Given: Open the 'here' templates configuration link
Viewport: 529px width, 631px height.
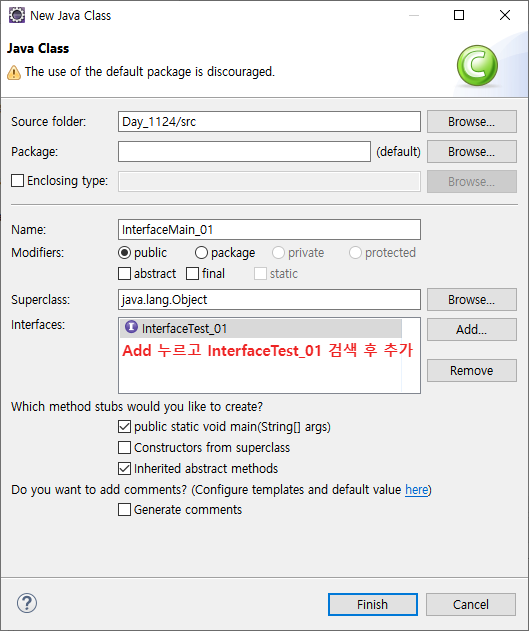Looking at the screenshot, I should coord(416,490).
